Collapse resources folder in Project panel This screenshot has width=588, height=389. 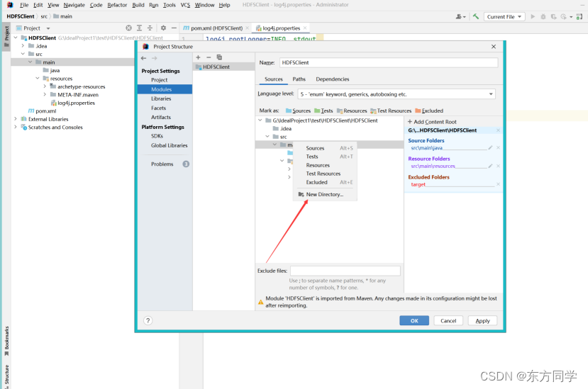click(x=38, y=79)
